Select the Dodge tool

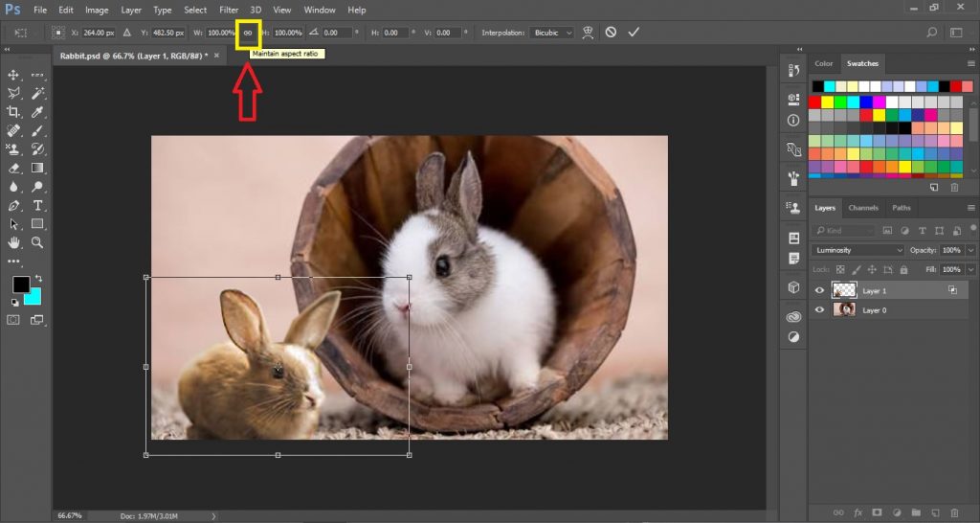coord(37,187)
